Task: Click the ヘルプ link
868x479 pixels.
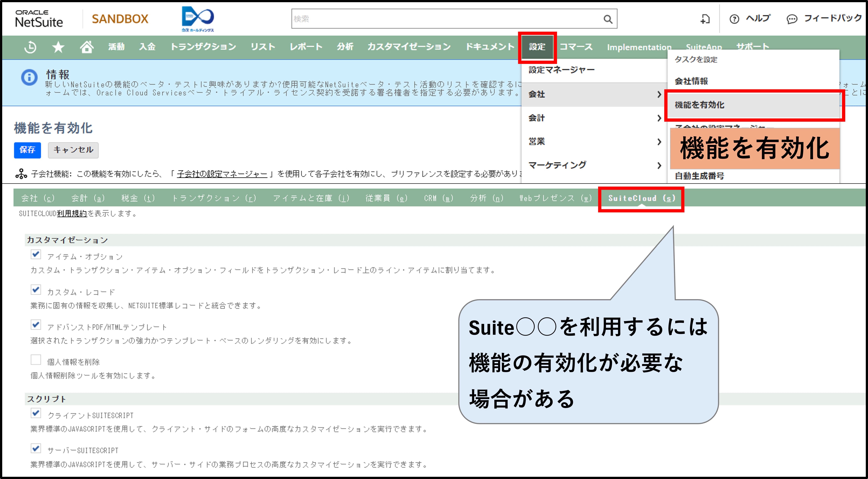Action: tap(758, 18)
